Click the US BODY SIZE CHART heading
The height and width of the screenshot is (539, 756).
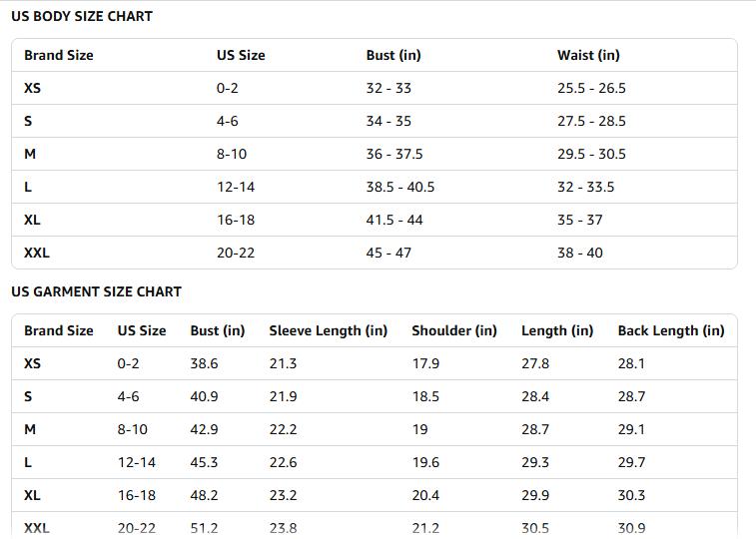(82, 16)
